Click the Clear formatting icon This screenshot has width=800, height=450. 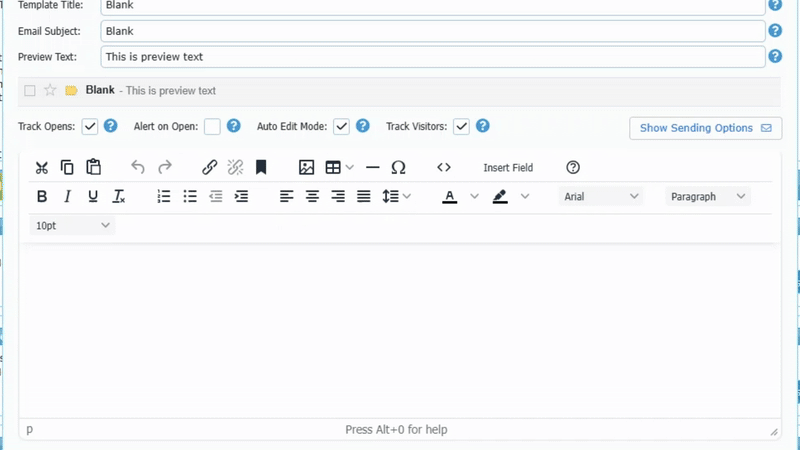tap(119, 197)
